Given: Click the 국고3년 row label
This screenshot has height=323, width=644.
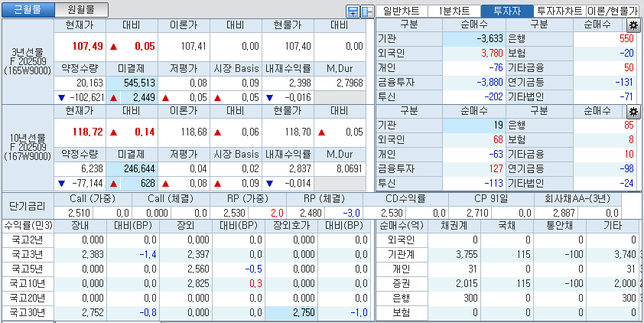Looking at the screenshot, I should pos(28,254).
